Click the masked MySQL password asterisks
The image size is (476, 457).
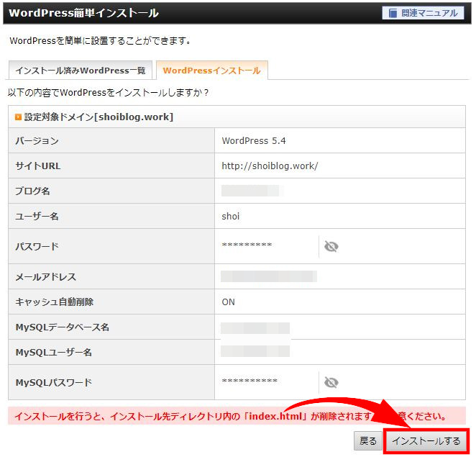point(250,381)
